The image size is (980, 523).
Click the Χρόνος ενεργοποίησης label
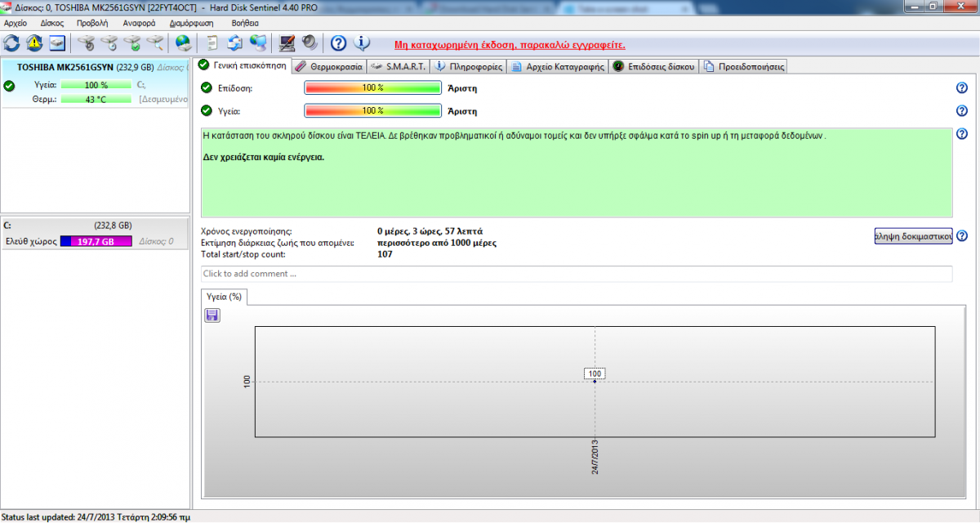pyautogui.click(x=246, y=231)
